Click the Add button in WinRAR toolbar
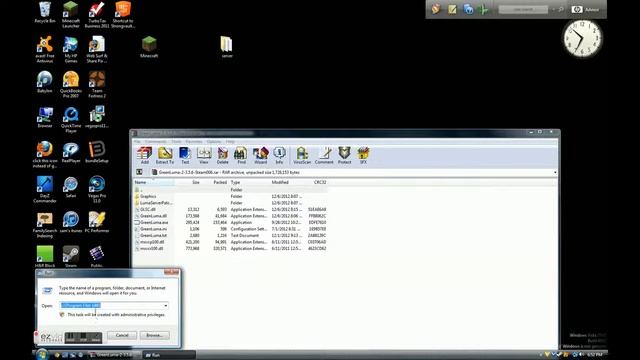Screen dimensions: 640x360 click(144, 156)
